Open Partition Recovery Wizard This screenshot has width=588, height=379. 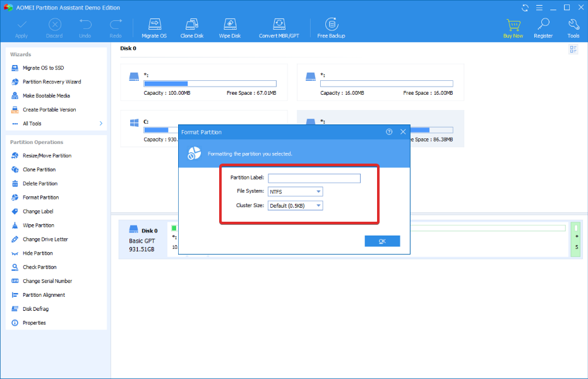pos(51,82)
